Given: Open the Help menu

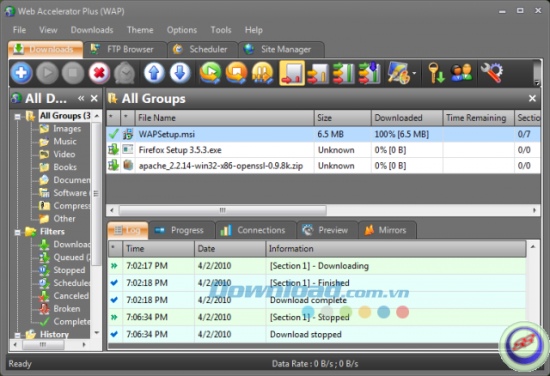Looking at the screenshot, I should [254, 30].
